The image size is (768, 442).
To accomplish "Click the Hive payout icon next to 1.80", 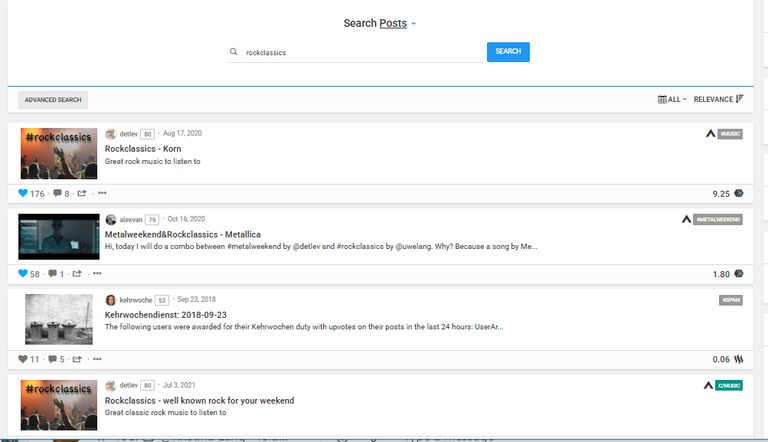I will click(739, 273).
